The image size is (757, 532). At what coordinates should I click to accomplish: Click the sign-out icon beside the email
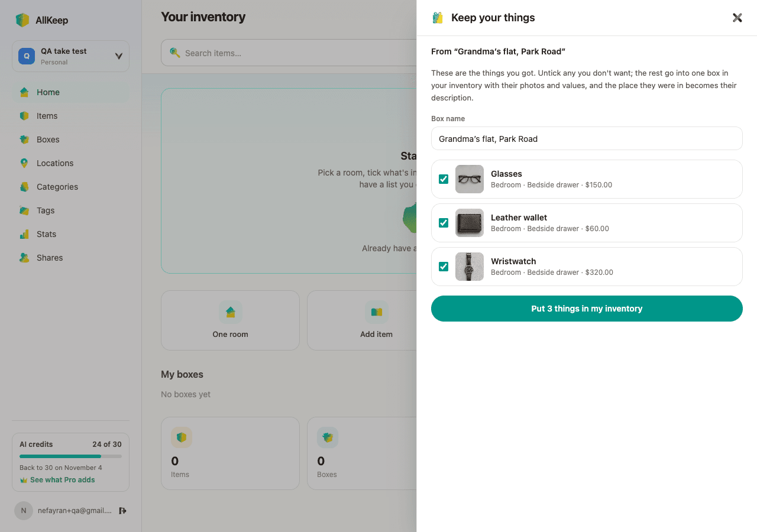122,511
